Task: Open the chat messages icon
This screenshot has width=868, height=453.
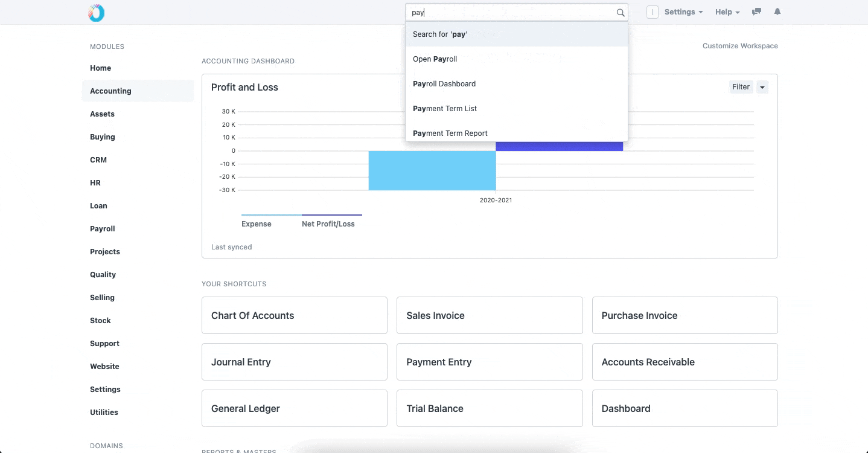Action: tap(756, 11)
